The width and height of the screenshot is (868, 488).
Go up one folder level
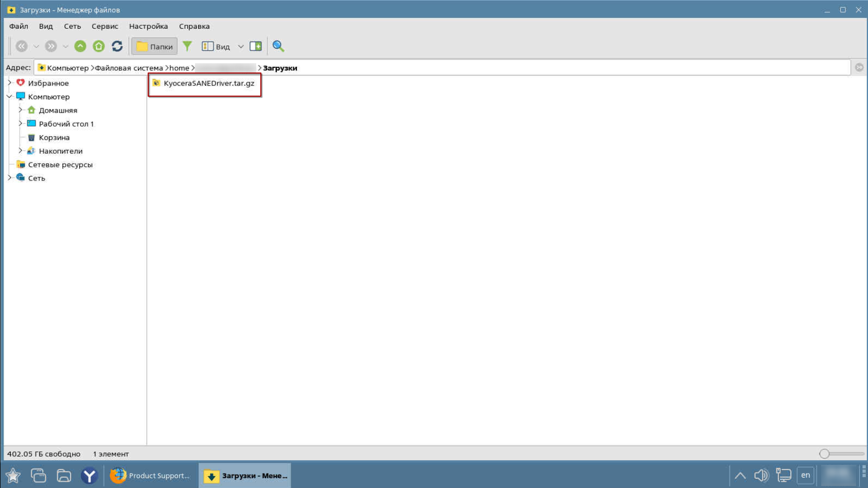[x=80, y=46]
